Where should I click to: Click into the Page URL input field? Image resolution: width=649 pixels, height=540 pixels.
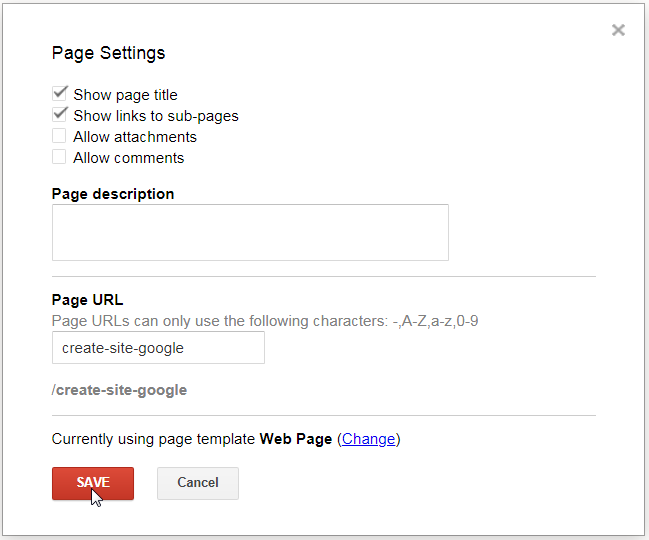click(158, 348)
